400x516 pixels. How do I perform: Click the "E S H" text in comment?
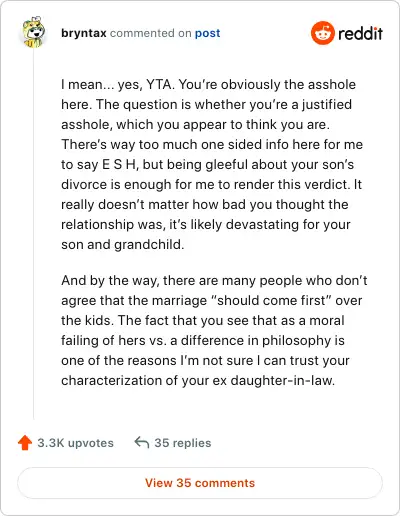119,164
